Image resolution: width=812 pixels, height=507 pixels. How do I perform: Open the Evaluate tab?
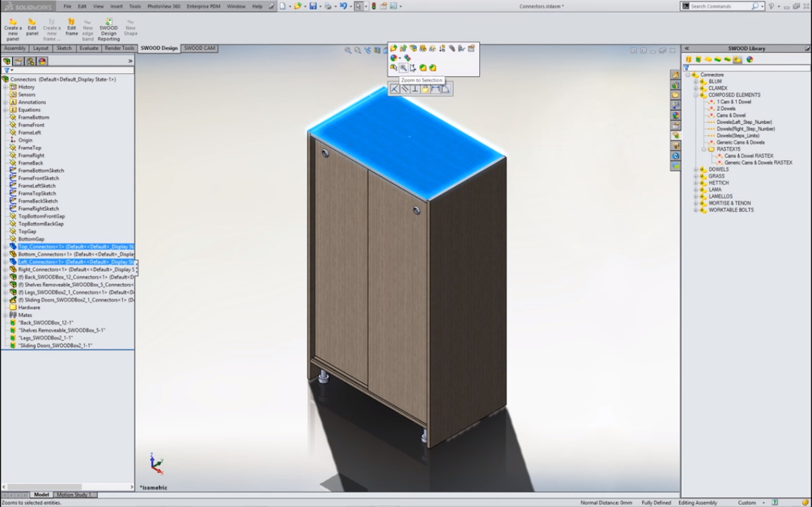click(89, 49)
